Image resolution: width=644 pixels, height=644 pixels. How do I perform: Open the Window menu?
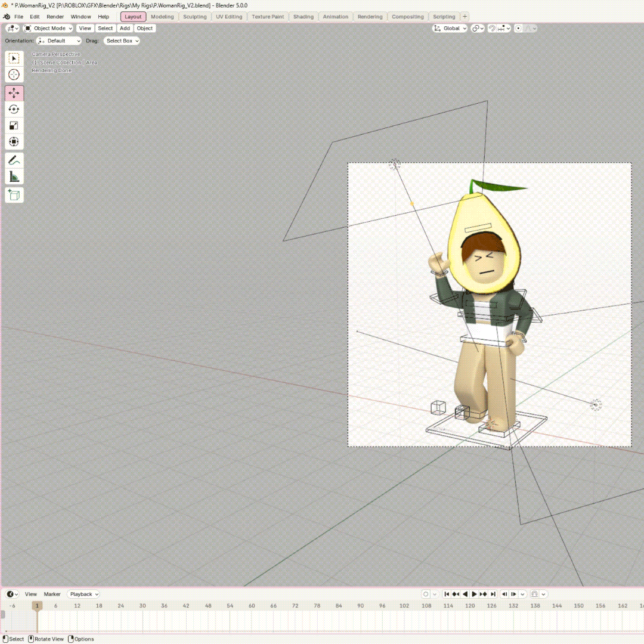pos(80,17)
